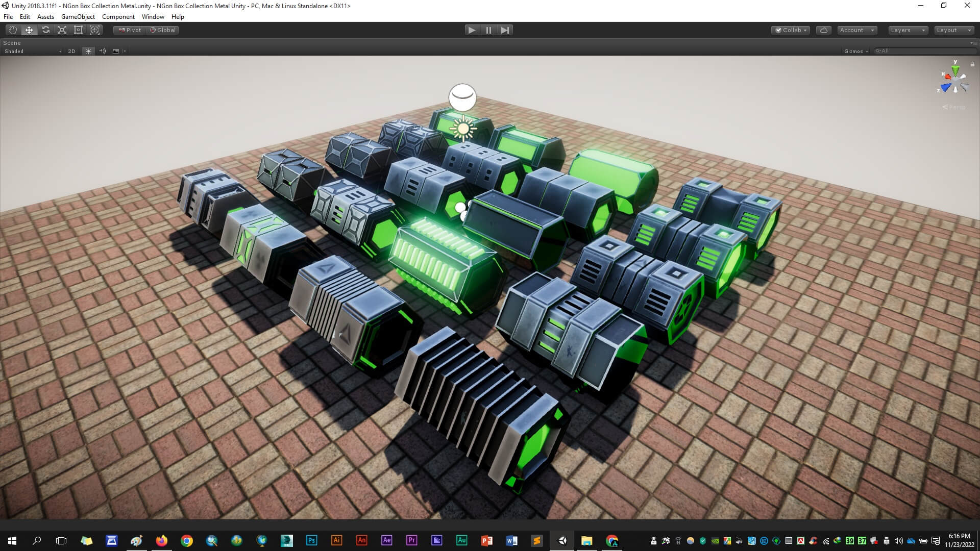Toggle 2D scene view mode
Screen dimensions: 980x551
click(71, 51)
